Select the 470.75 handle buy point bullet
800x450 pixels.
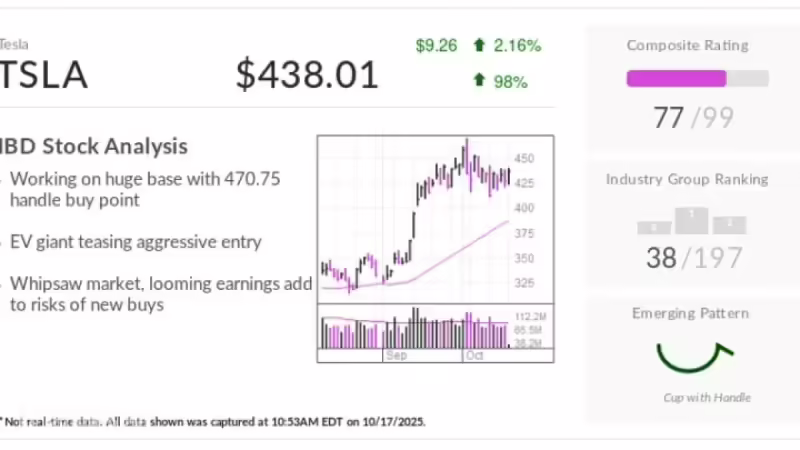pos(145,189)
